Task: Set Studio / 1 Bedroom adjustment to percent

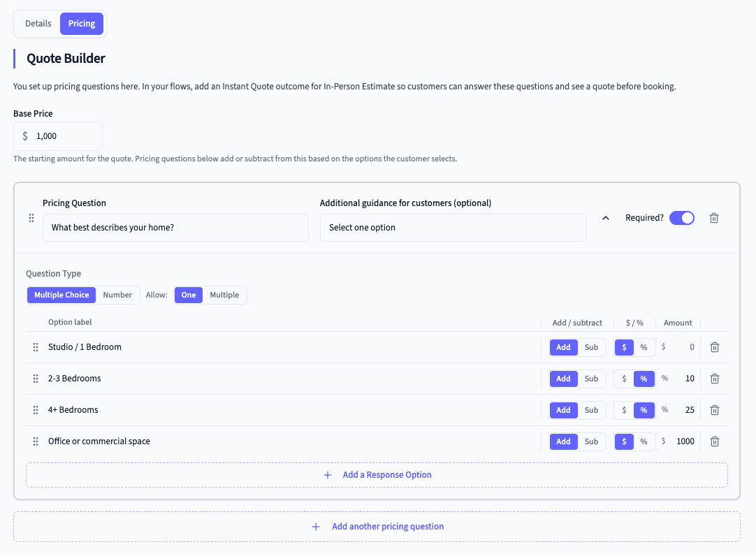Action: pyautogui.click(x=644, y=347)
